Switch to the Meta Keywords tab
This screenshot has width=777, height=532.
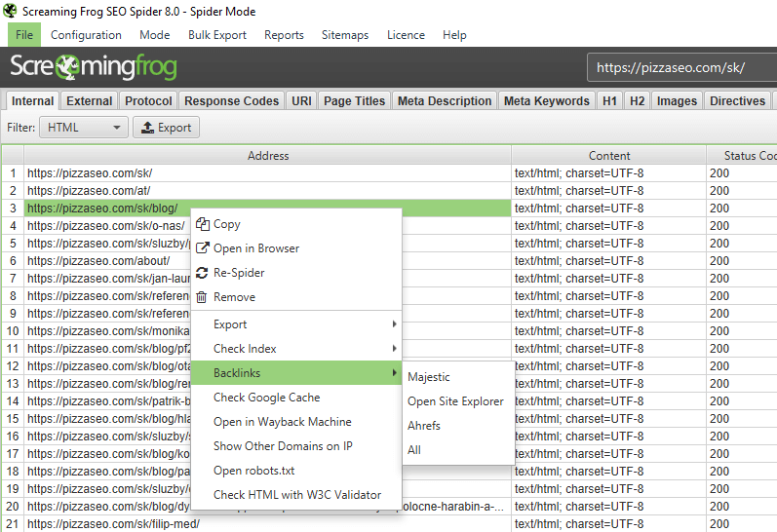click(547, 101)
